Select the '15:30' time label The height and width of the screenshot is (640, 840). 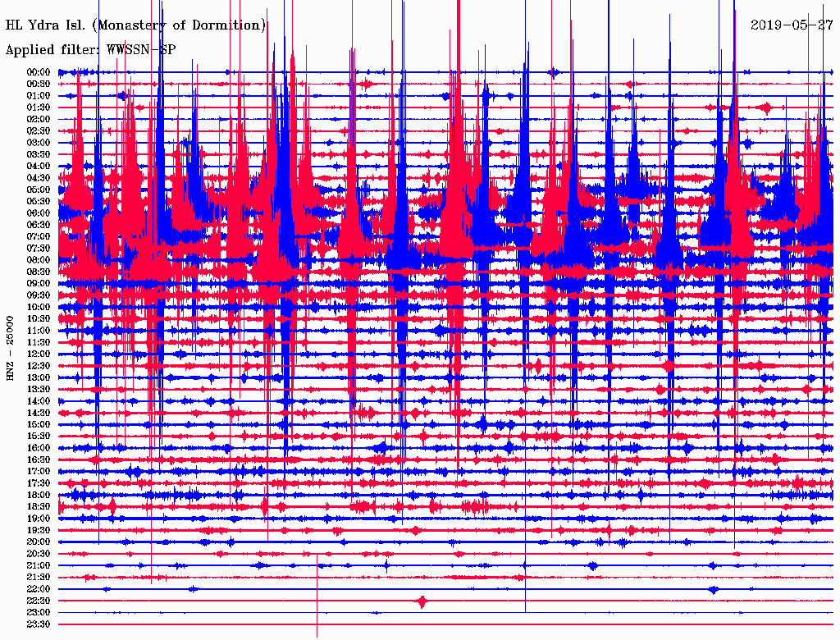[39, 437]
